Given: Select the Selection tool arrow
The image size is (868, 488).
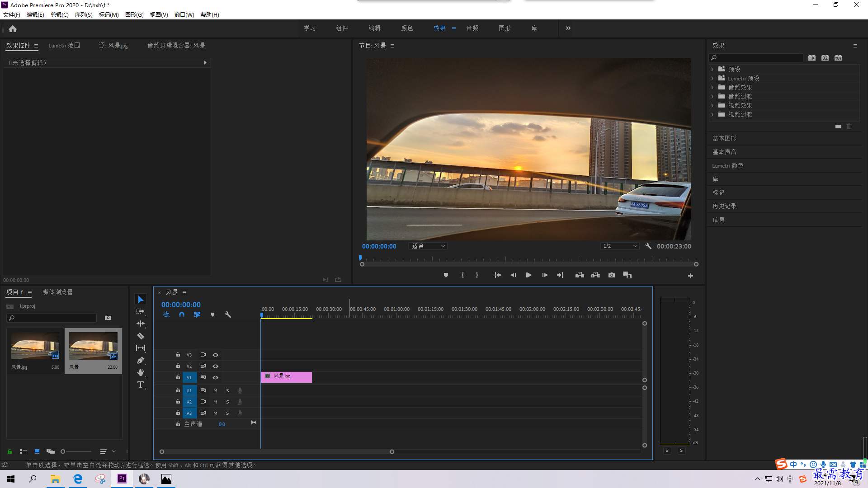Looking at the screenshot, I should pyautogui.click(x=141, y=300).
